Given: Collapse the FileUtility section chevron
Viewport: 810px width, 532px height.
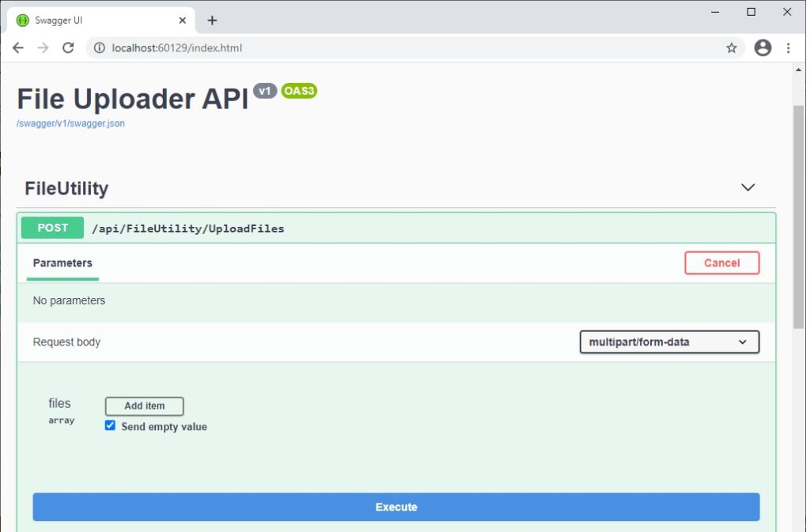Looking at the screenshot, I should (748, 187).
